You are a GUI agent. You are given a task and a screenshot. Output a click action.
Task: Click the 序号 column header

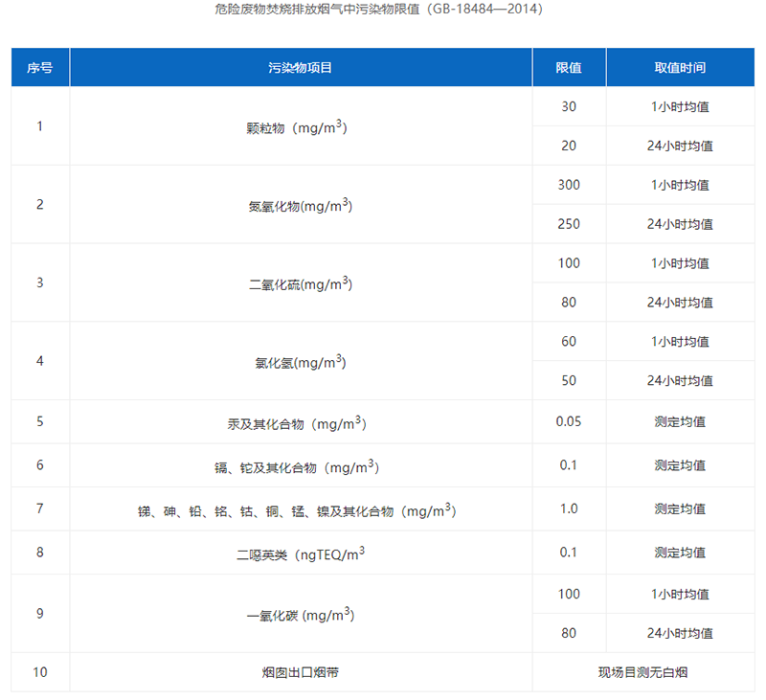(40, 68)
